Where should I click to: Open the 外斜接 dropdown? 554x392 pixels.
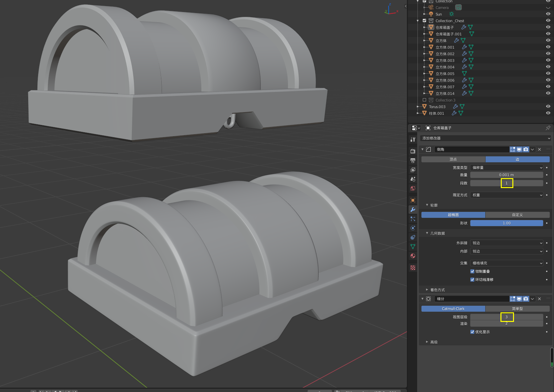[507, 243]
